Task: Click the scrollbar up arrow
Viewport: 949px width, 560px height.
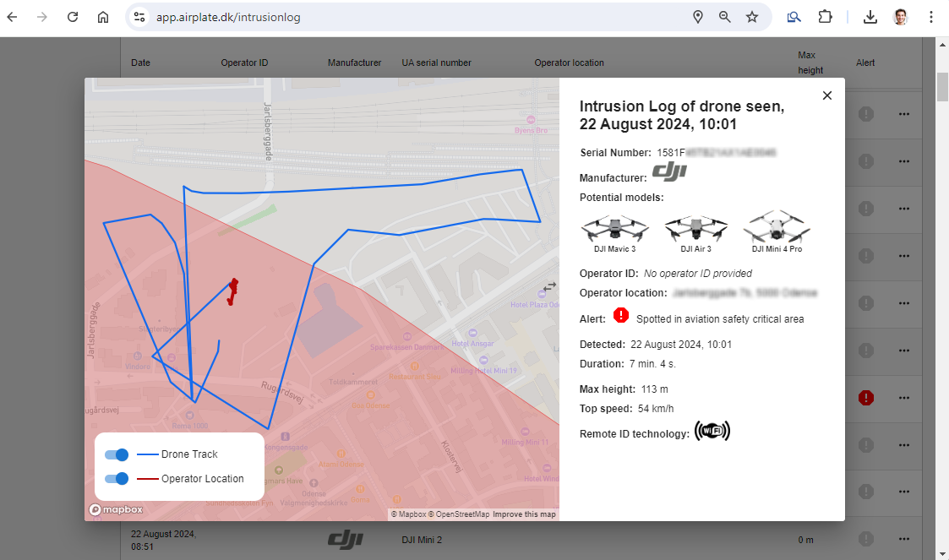Action: click(x=942, y=44)
